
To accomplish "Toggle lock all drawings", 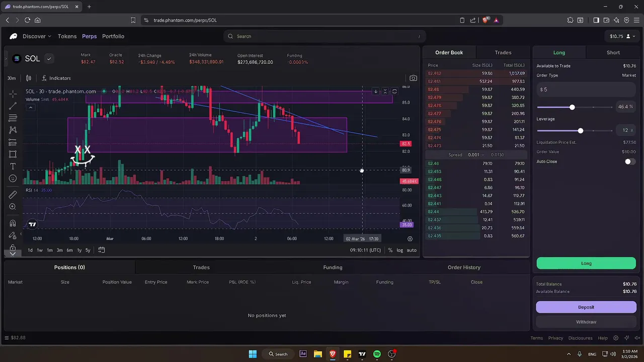I will 13,247.
